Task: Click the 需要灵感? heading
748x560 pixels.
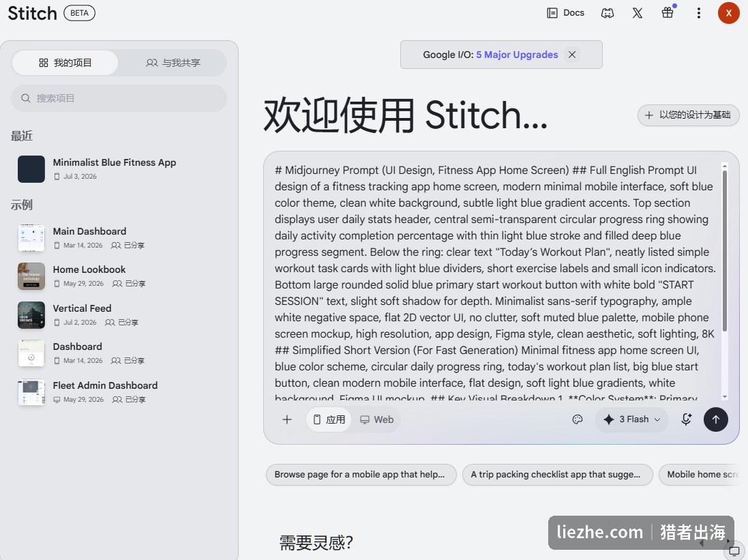Action: pos(316,543)
